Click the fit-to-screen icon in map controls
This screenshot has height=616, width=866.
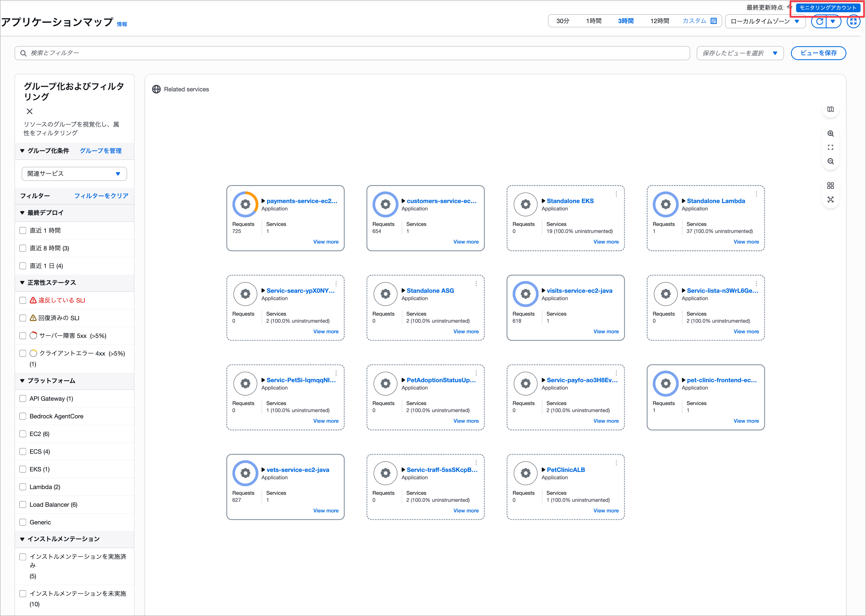click(x=830, y=147)
